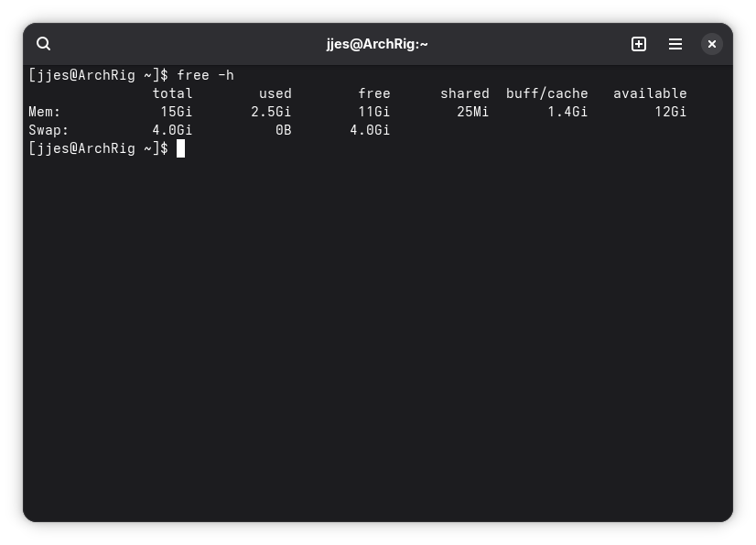Screen dimensions: 756x545
Task: Click the 'used' column header
Action: pos(275,93)
